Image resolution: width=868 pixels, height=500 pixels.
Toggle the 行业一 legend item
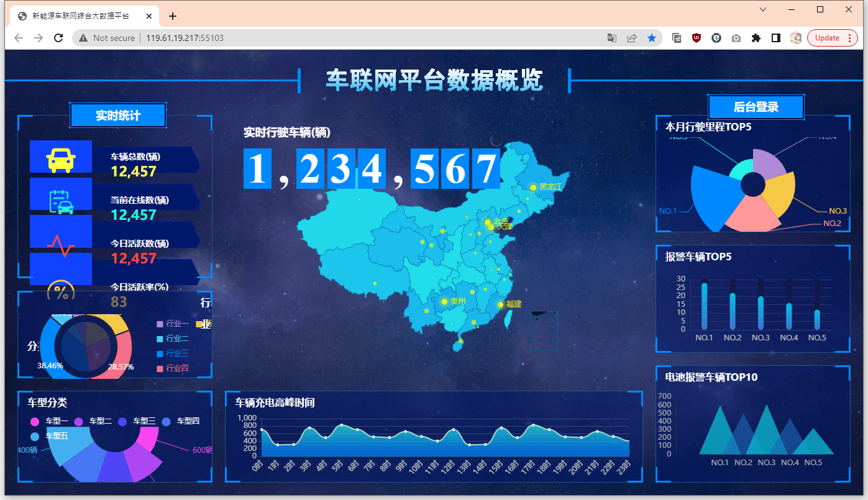click(x=173, y=324)
